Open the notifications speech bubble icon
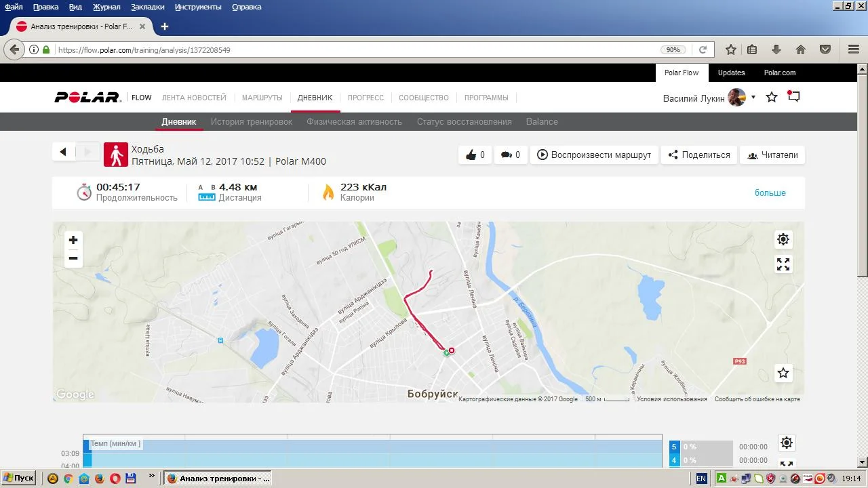Image resolution: width=868 pixels, height=488 pixels. (793, 97)
